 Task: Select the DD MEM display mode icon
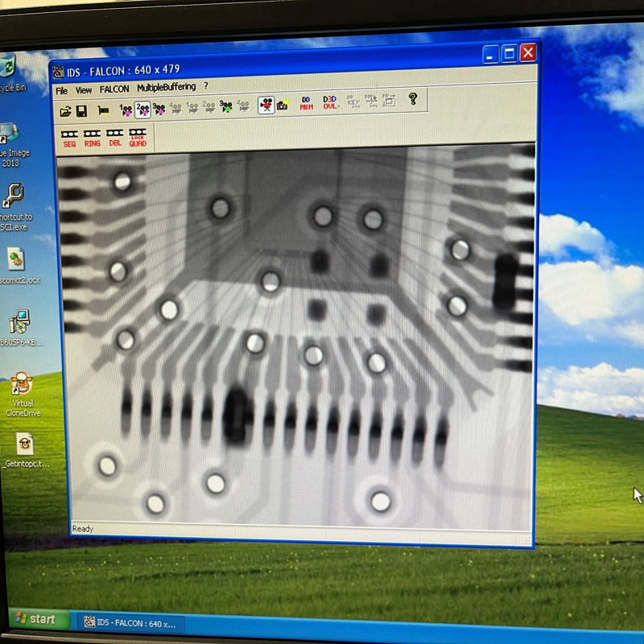coord(306,104)
